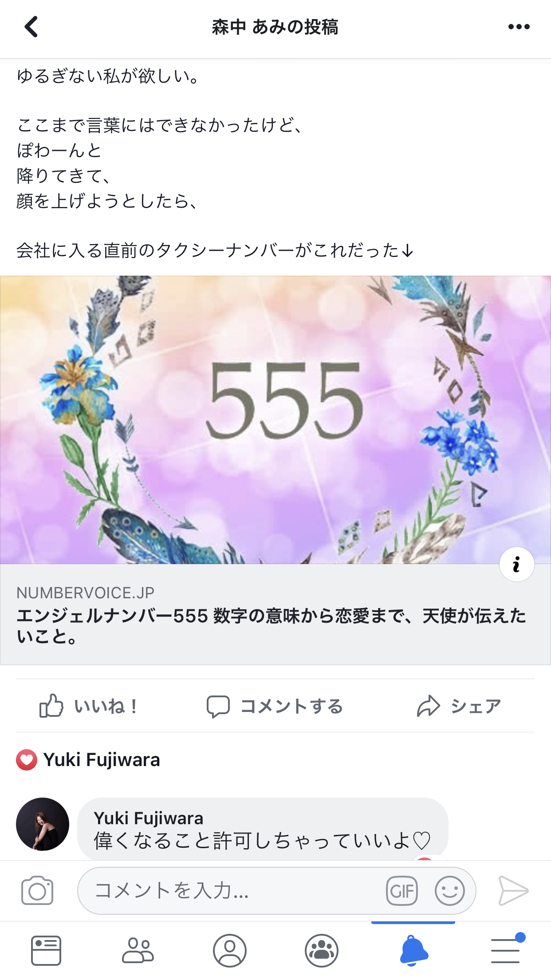Open the GIF picker
This screenshot has height=980, width=551.
click(402, 890)
